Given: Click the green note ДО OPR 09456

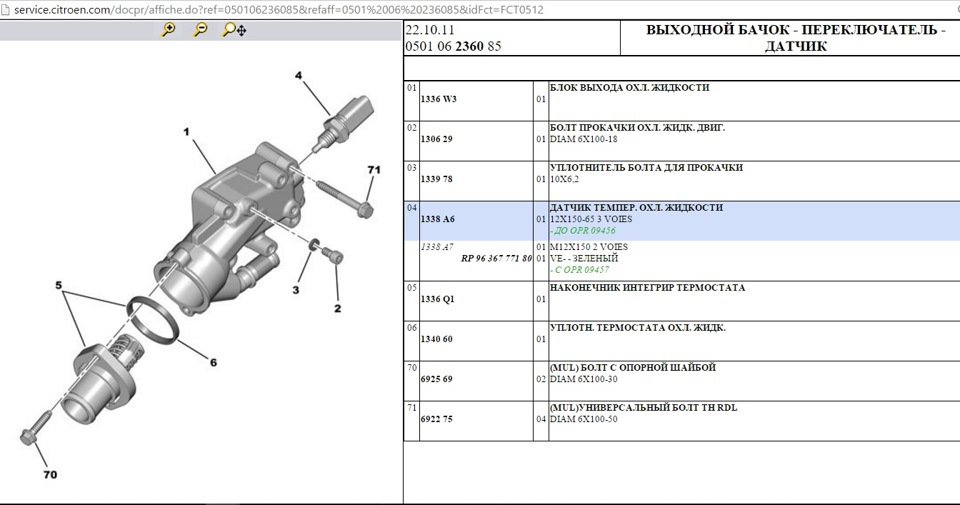Looking at the screenshot, I should 582,231.
